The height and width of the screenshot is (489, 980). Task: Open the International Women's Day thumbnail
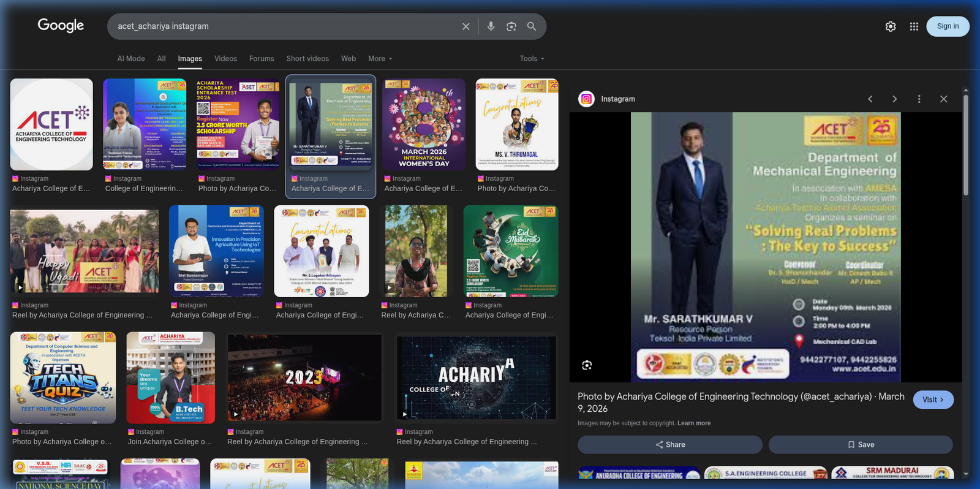424,124
